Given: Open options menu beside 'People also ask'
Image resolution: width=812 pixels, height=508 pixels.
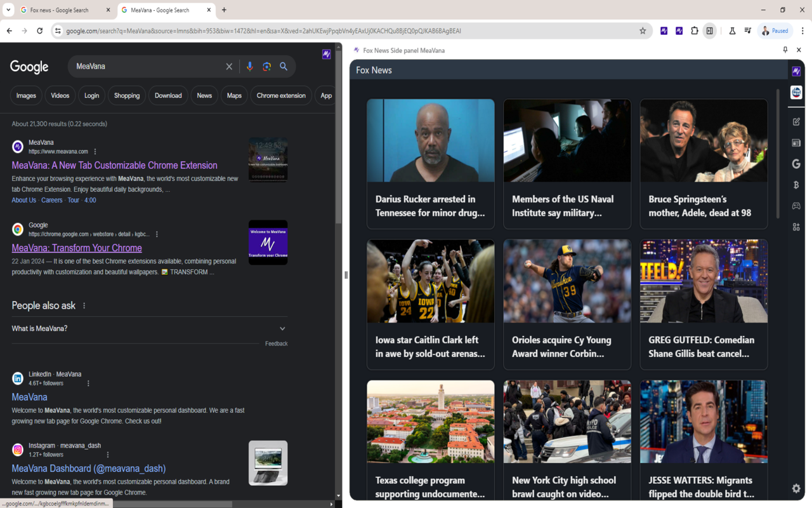Looking at the screenshot, I should 84,305.
